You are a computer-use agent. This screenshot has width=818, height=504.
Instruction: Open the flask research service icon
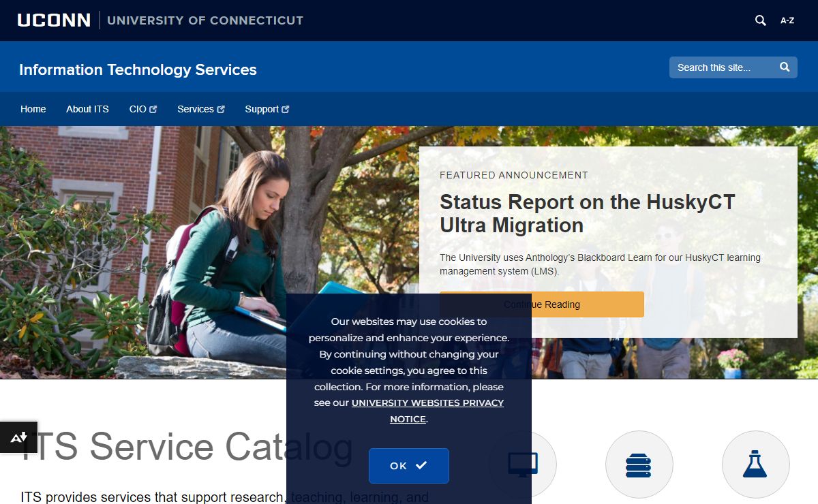point(755,464)
